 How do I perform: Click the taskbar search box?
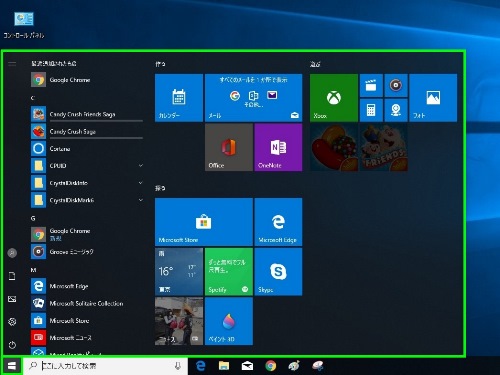click(x=106, y=366)
